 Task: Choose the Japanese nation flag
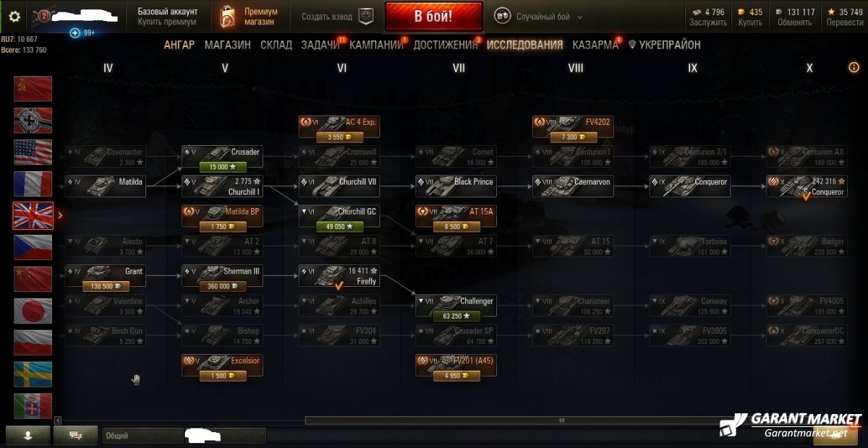tap(33, 311)
